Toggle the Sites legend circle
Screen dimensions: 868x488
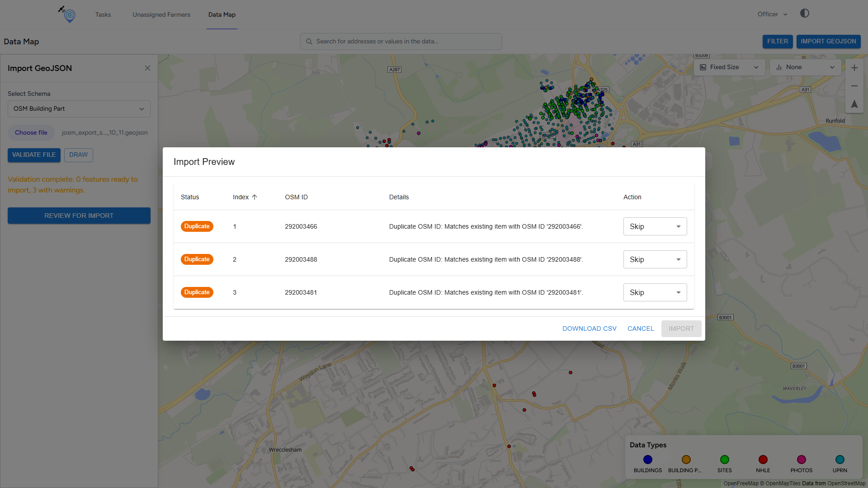pyautogui.click(x=724, y=460)
